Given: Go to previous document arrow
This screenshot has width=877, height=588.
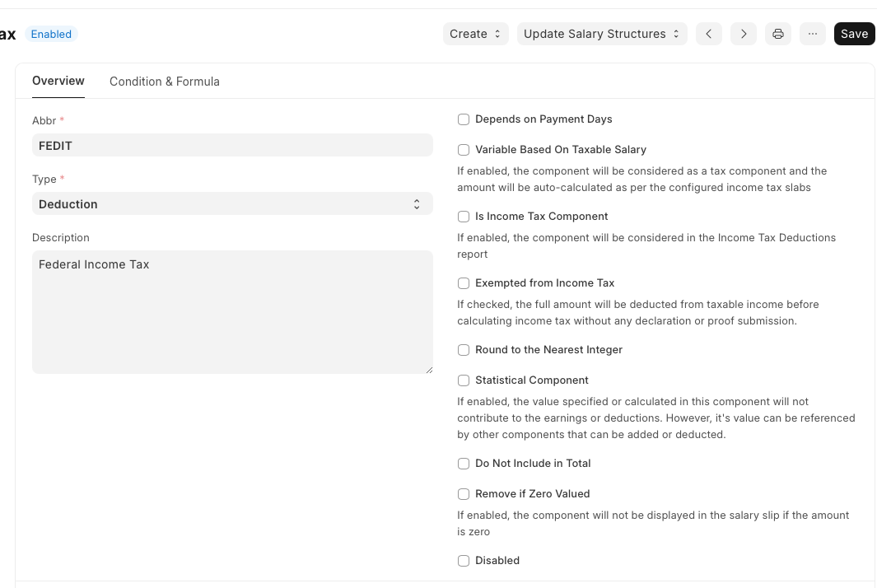Looking at the screenshot, I should [x=709, y=34].
